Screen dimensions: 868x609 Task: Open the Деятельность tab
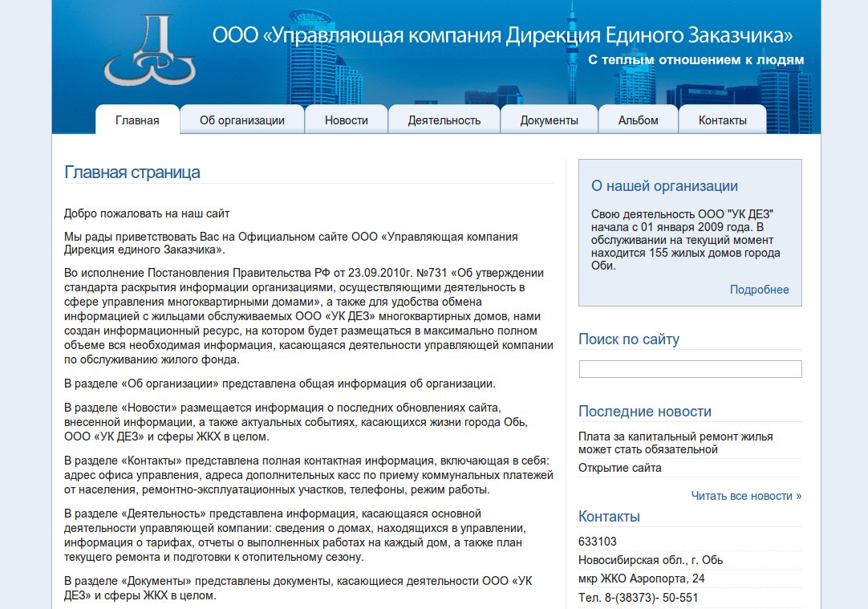444,120
